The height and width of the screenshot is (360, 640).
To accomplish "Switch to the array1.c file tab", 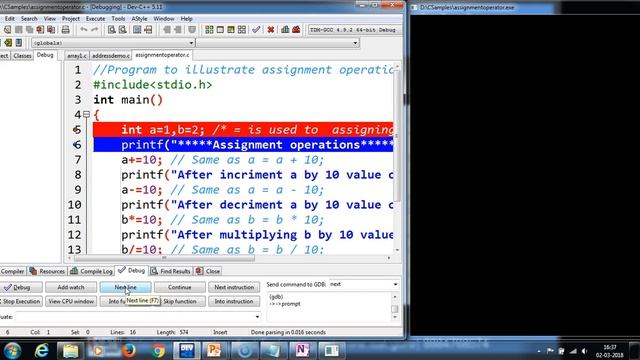I will 77,56.
